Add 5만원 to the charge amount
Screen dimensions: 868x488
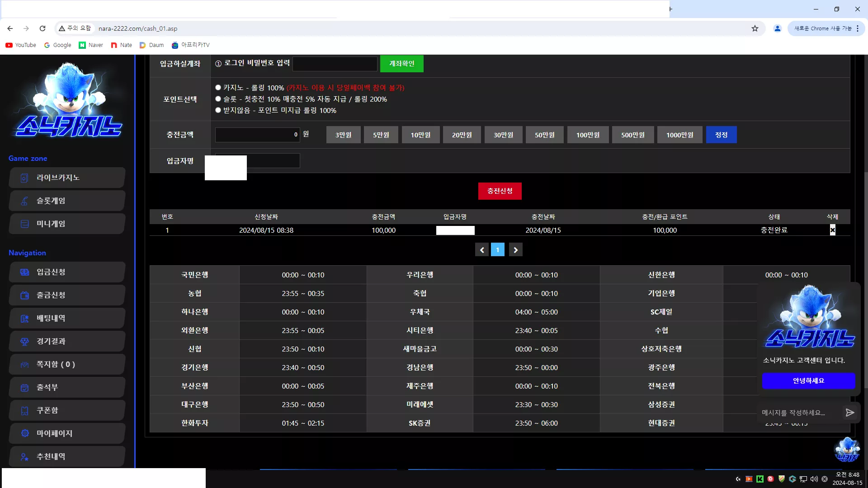click(x=381, y=135)
